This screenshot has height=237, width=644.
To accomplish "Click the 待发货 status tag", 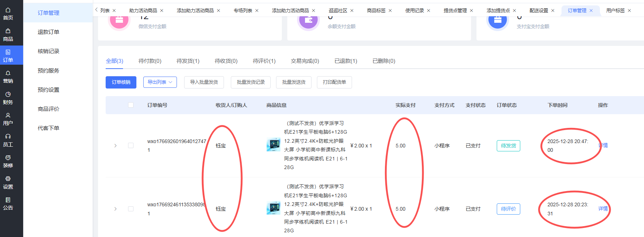I will click(x=508, y=146).
